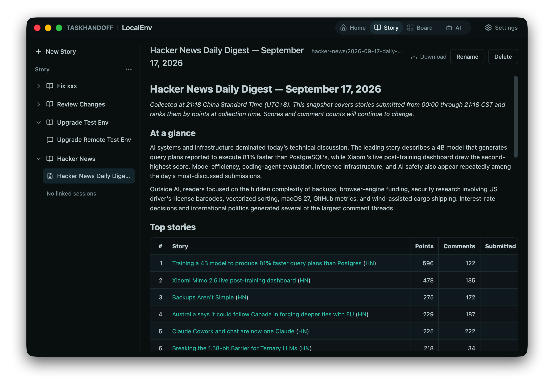Expand the Review Changes story
Screen dimensions: 554x392
coord(39,104)
